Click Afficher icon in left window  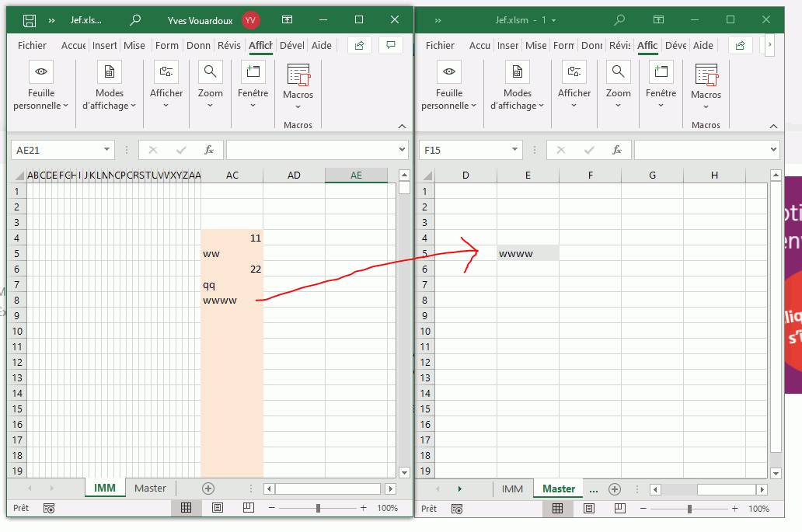coord(166,71)
